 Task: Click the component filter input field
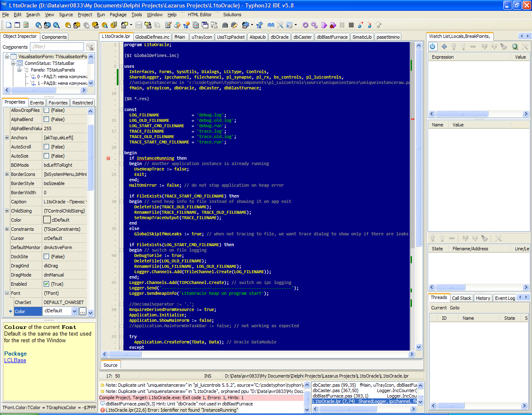(x=57, y=47)
